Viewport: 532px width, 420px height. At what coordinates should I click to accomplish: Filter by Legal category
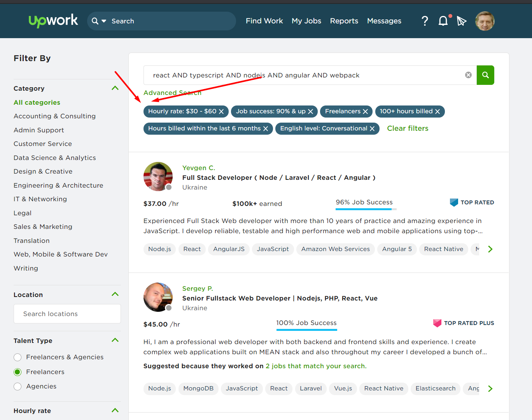point(23,213)
